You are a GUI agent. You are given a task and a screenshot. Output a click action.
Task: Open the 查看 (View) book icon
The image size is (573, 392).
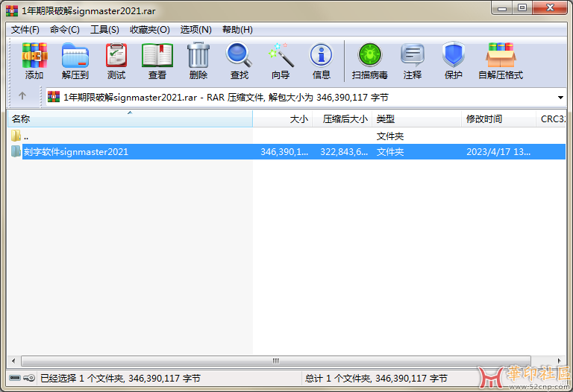pyautogui.click(x=157, y=55)
